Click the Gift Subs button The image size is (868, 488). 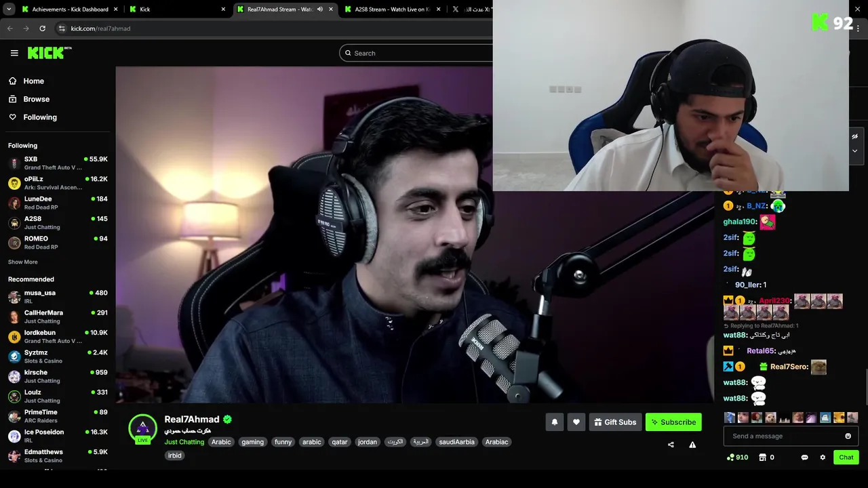pyautogui.click(x=615, y=422)
